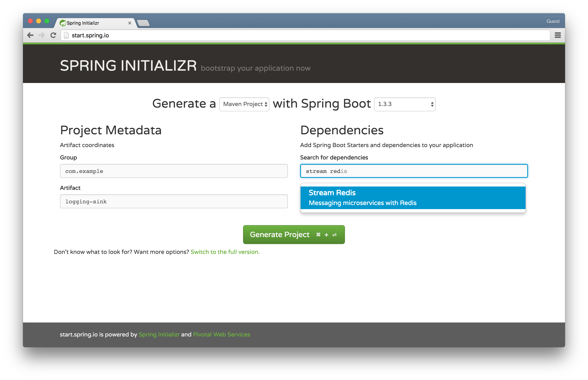
Task: Open the Pivotal Web Services link
Action: click(222, 334)
